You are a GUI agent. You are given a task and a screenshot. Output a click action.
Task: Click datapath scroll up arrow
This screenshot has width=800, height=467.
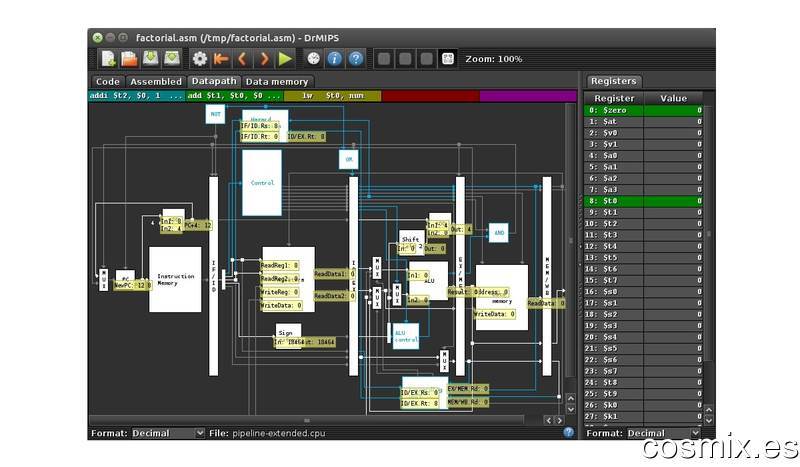[571, 398]
